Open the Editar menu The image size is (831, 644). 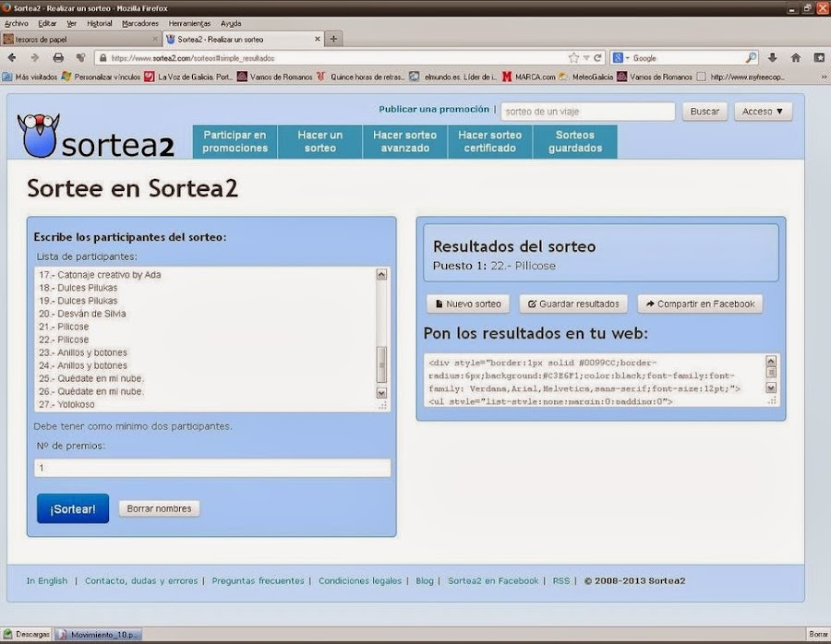47,23
